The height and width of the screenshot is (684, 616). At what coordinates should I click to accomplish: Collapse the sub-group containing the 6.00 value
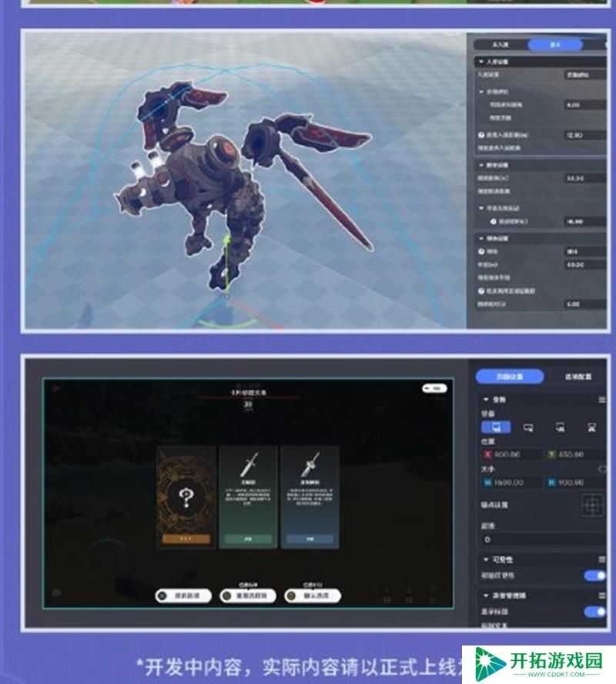tap(481, 92)
